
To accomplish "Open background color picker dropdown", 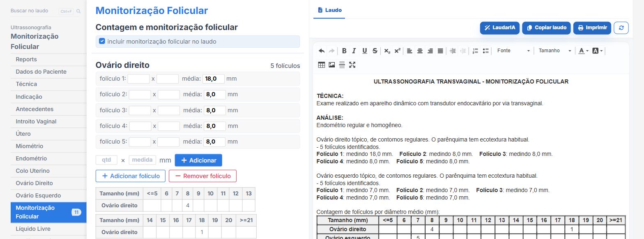I will 598,51.
